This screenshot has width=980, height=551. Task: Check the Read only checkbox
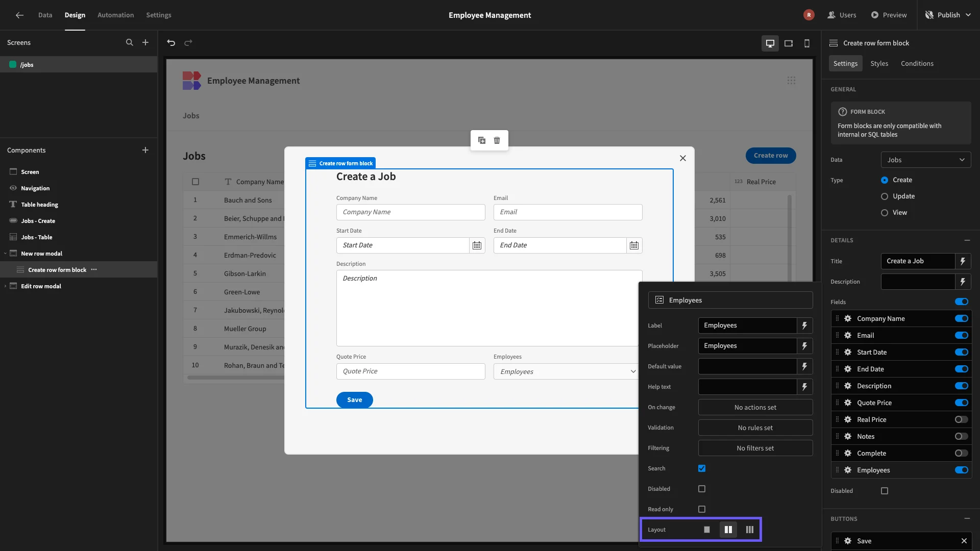(702, 509)
